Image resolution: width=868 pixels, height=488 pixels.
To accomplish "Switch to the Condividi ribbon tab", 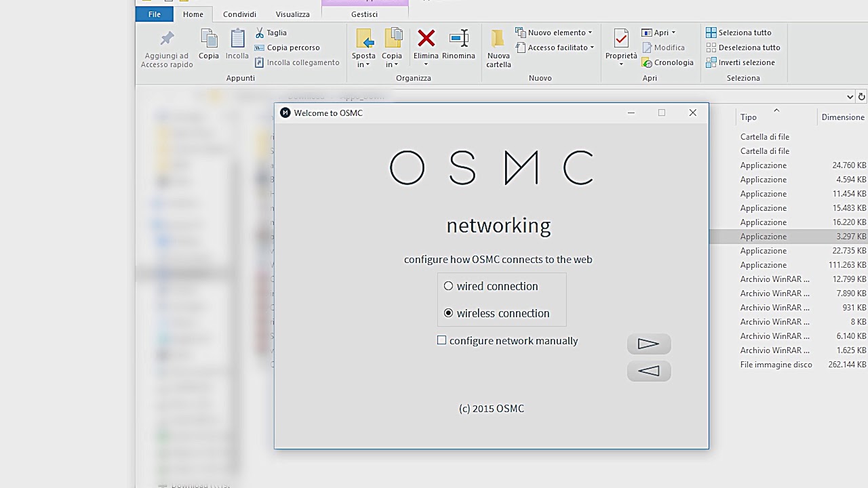I will 239,14.
